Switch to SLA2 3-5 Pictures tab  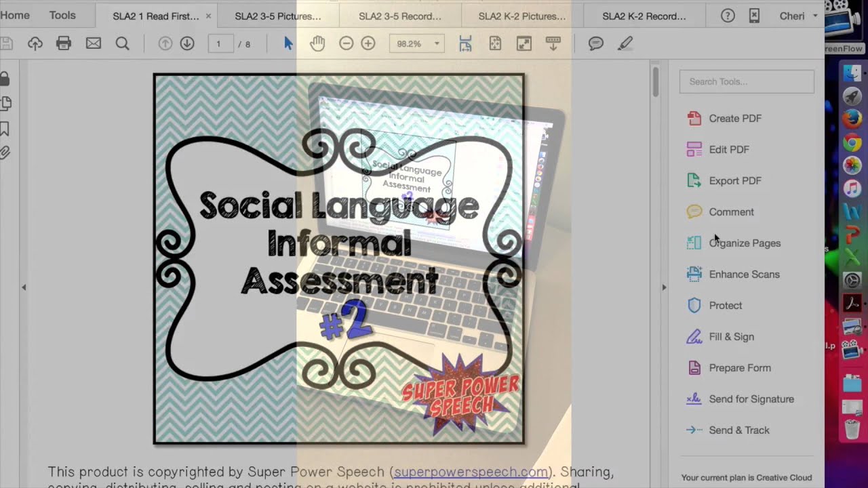point(278,16)
